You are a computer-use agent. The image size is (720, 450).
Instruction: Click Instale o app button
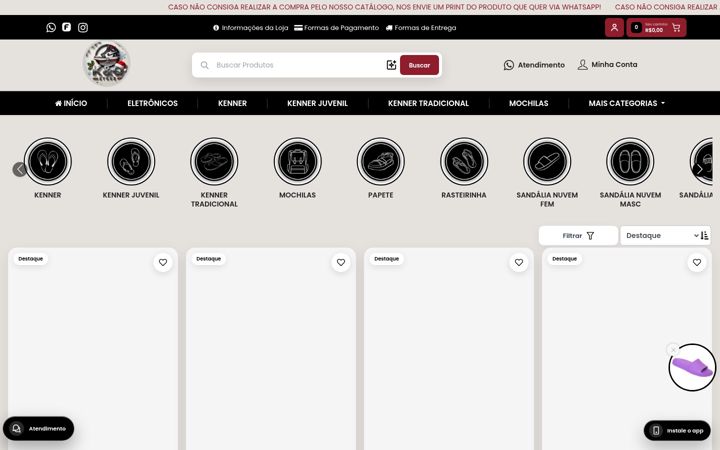point(677,431)
